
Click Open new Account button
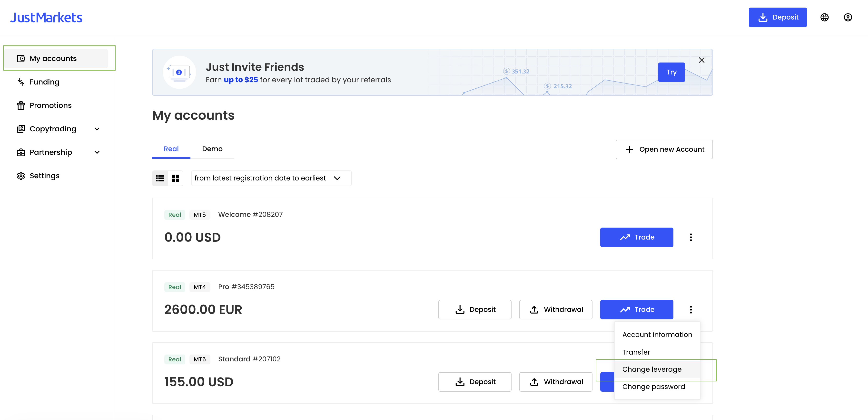tap(664, 149)
